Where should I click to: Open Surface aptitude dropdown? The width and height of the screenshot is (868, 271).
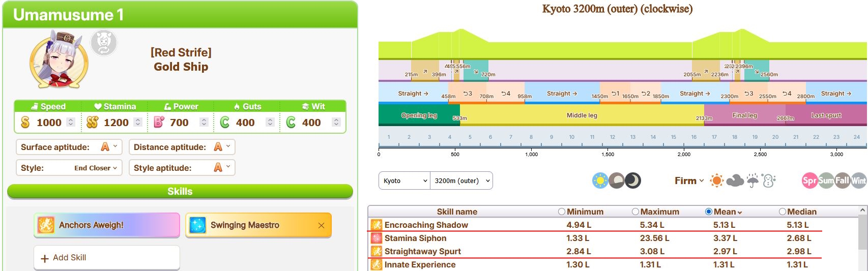[x=69, y=147]
